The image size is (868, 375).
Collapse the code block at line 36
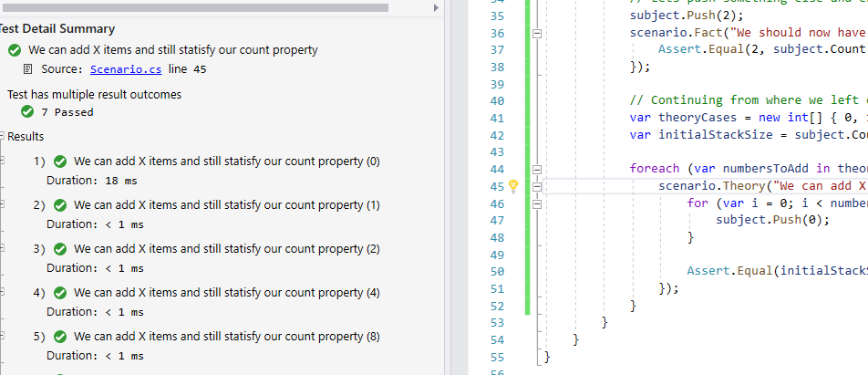tap(536, 33)
